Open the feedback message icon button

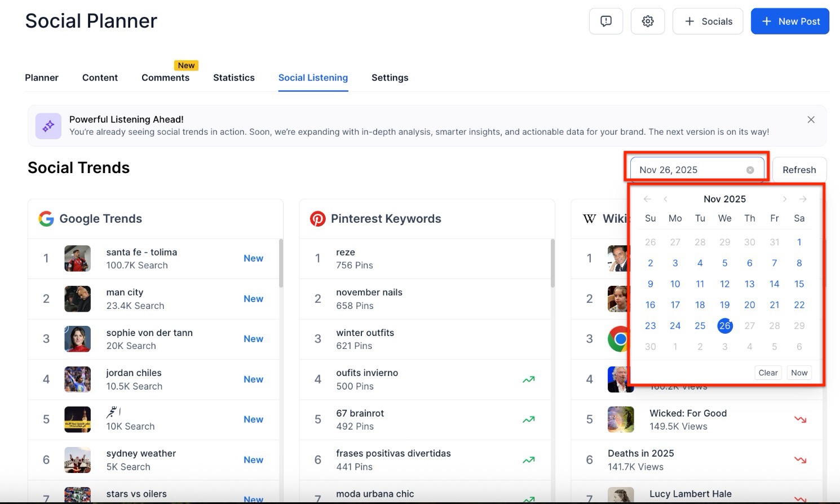coord(606,21)
